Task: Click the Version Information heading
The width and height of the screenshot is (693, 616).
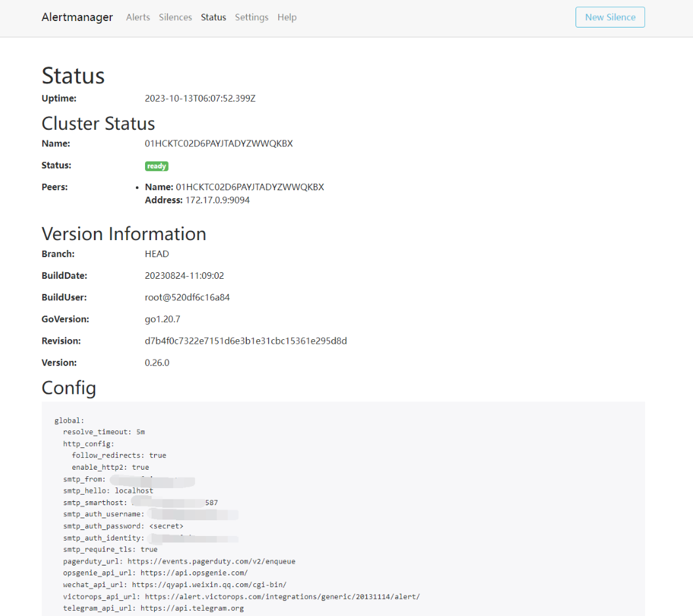Action: (123, 234)
